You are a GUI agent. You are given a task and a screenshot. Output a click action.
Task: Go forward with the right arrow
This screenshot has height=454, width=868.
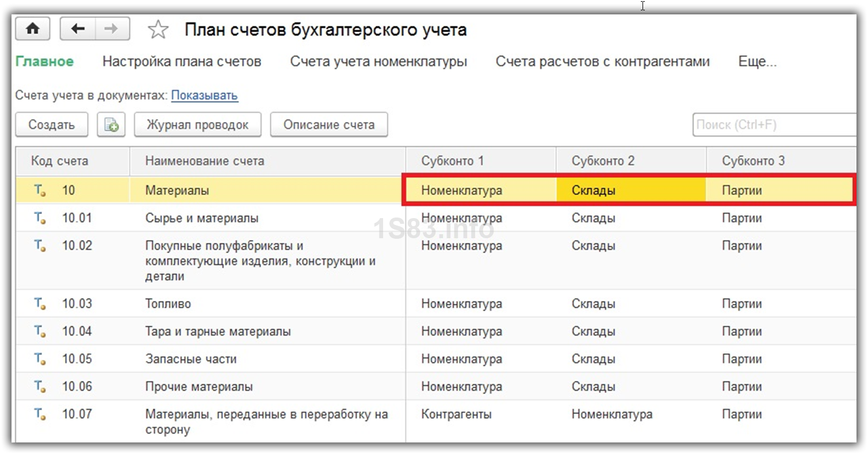[112, 29]
